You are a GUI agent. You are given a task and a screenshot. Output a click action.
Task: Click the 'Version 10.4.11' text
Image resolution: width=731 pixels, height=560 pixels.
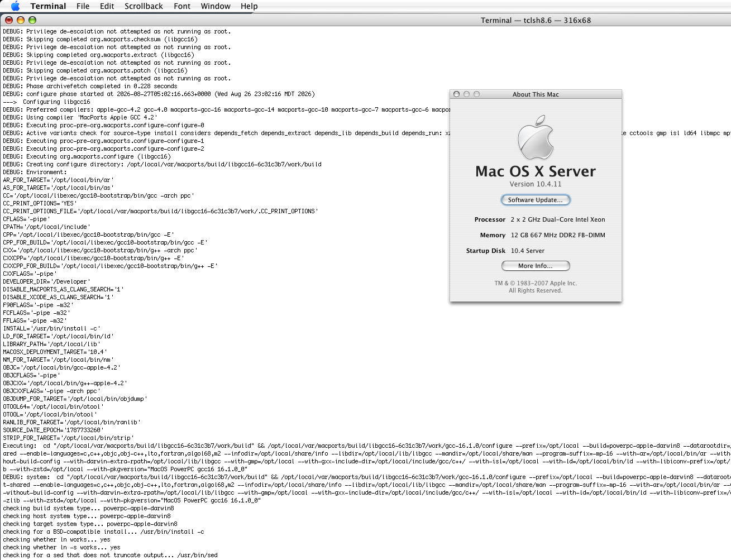(x=536, y=184)
